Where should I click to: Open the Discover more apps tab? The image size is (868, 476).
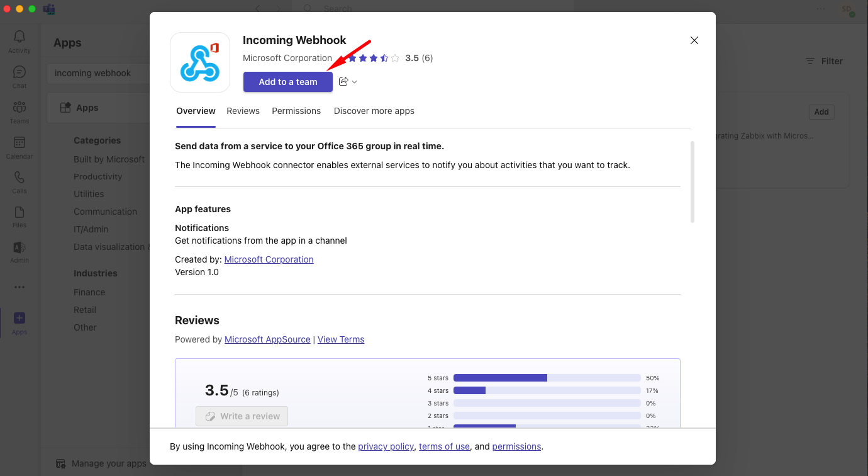click(374, 111)
